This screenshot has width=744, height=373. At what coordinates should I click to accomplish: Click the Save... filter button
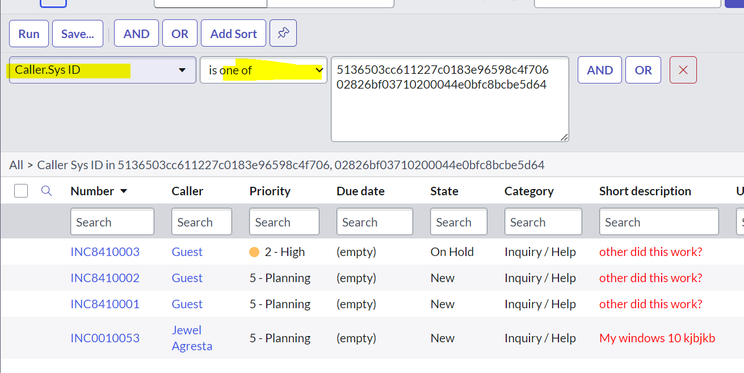78,34
